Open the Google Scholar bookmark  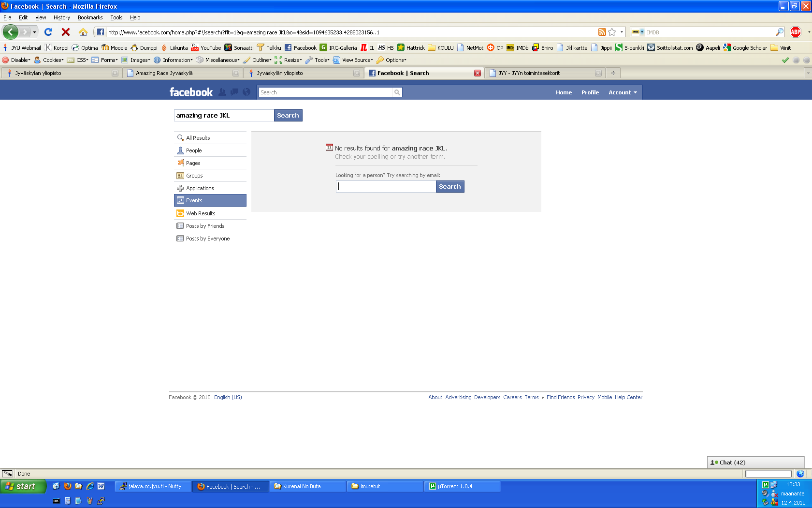[745, 47]
